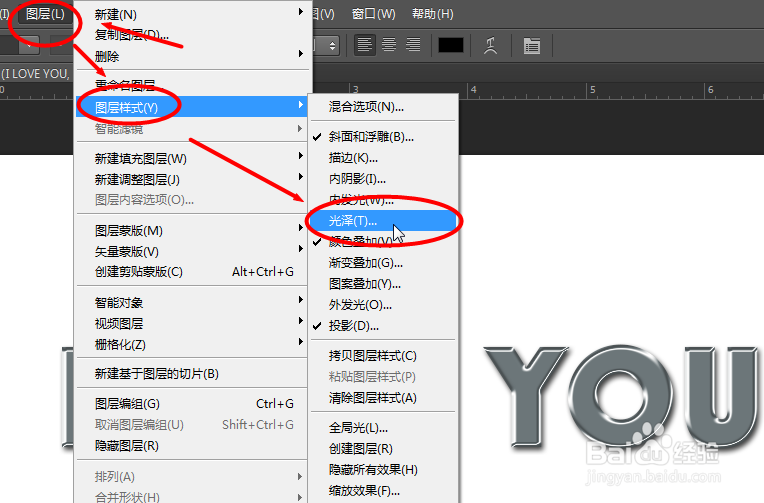Select 外发光(O)... style
This screenshot has width=764, height=503.
[x=383, y=305]
